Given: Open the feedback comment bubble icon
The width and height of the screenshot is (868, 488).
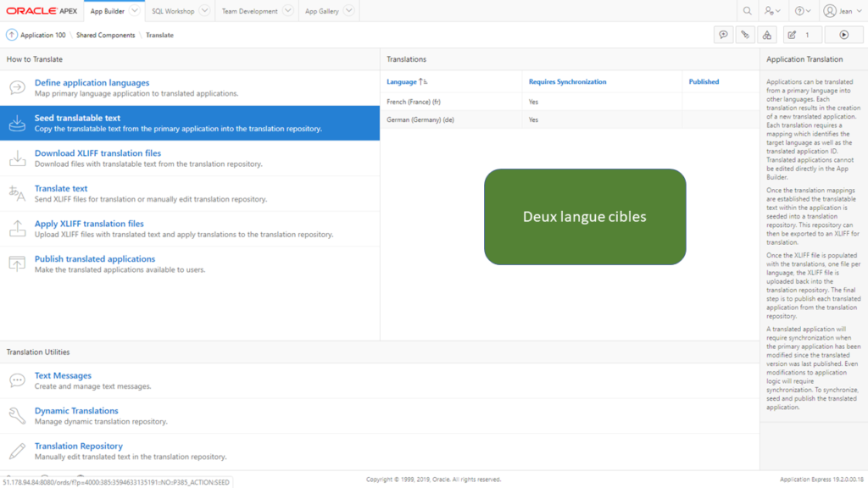Looking at the screenshot, I should pyautogui.click(x=723, y=35).
